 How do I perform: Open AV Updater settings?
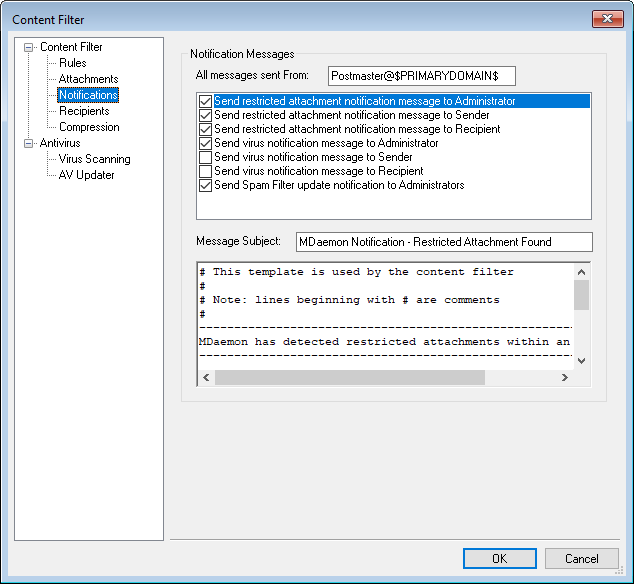(x=86, y=175)
